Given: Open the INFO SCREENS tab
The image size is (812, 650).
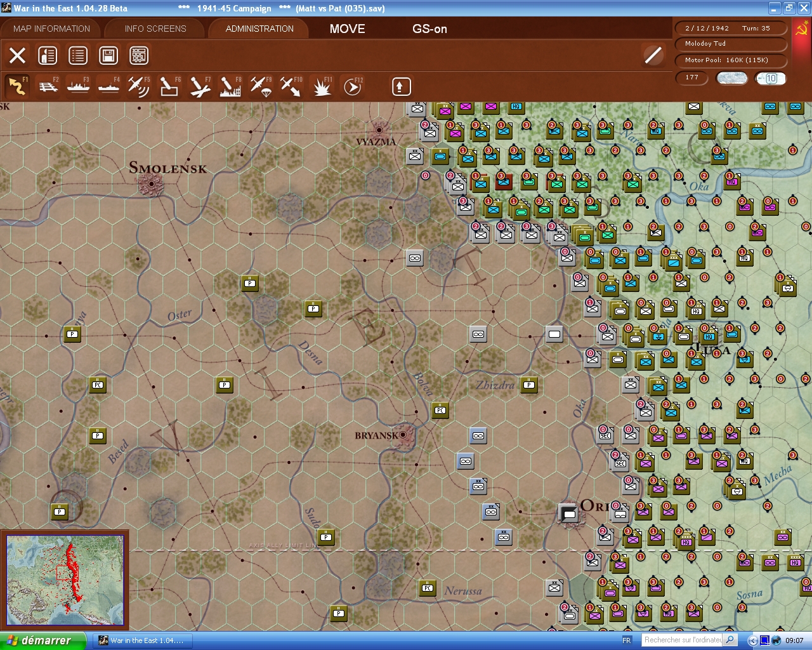Looking at the screenshot, I should [155, 29].
